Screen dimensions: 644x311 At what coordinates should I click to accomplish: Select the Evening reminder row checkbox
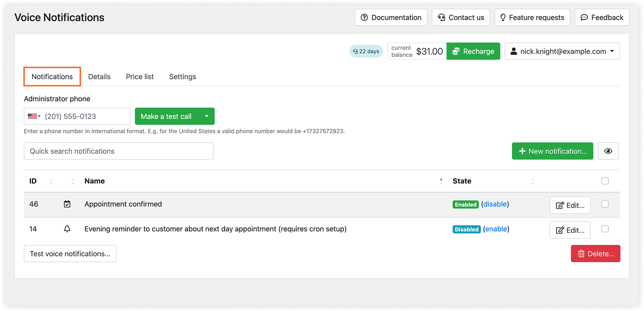click(x=605, y=229)
